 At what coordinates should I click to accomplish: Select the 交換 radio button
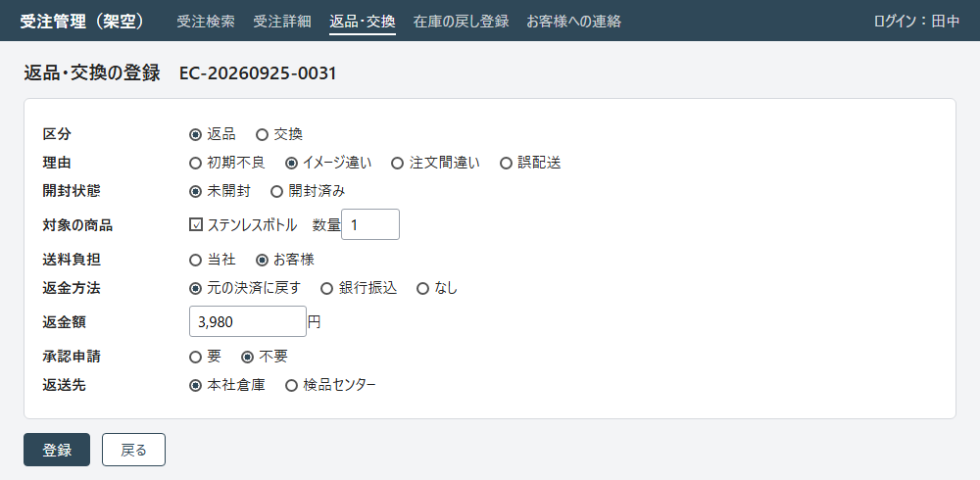263,134
